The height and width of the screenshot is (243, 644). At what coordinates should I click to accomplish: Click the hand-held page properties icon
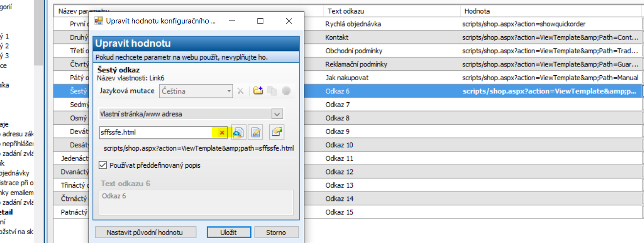point(276,133)
